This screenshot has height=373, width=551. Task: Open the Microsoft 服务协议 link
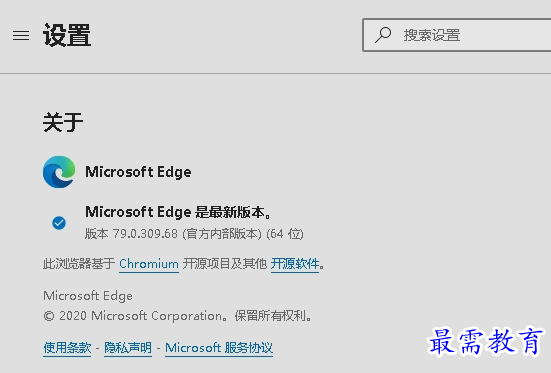pyautogui.click(x=219, y=348)
